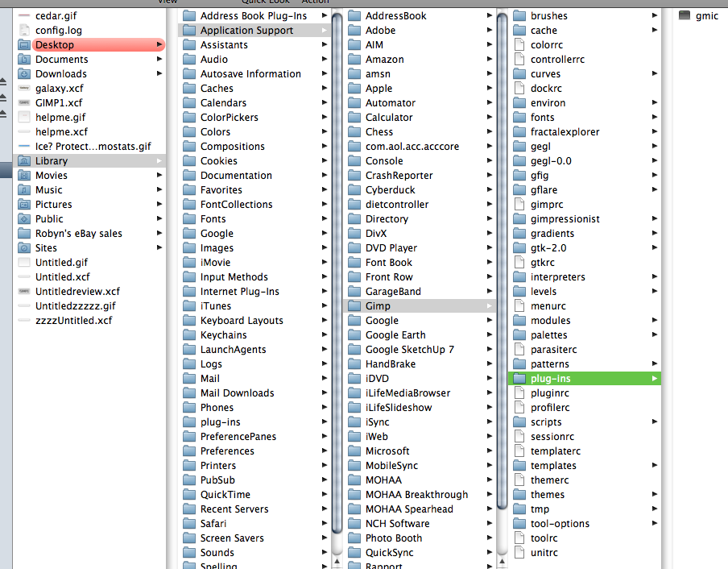Expand the Adobe folder arrow
This screenshot has height=569, width=728.
[490, 30]
